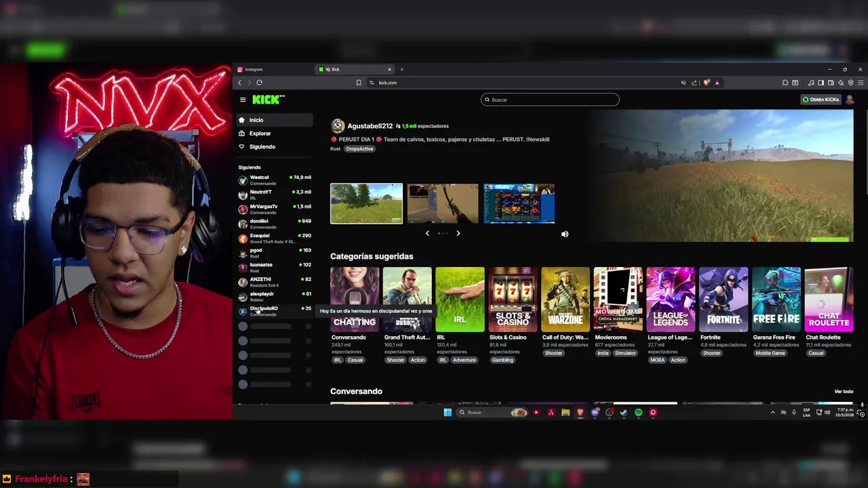Select the first featured stream thumbnail

366,203
